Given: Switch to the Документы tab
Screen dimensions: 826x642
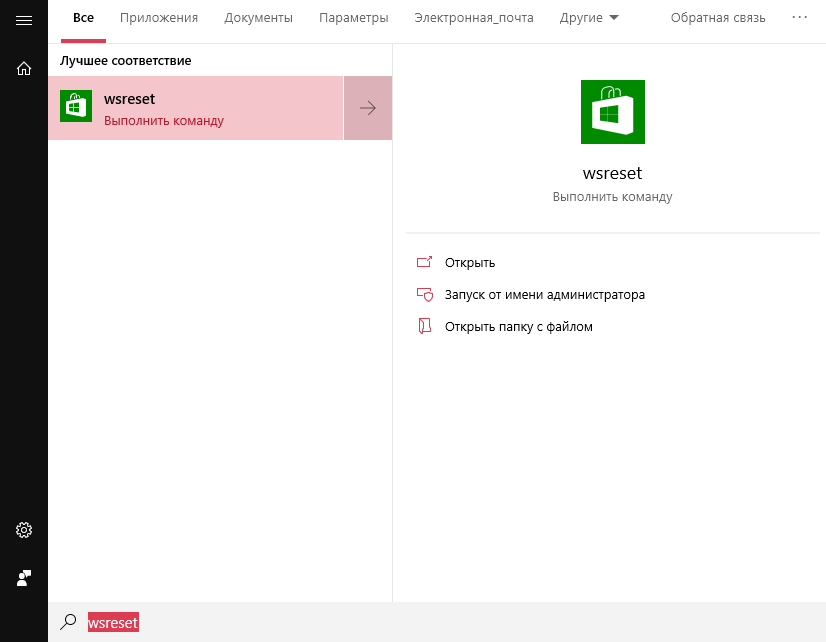Looking at the screenshot, I should [258, 18].
